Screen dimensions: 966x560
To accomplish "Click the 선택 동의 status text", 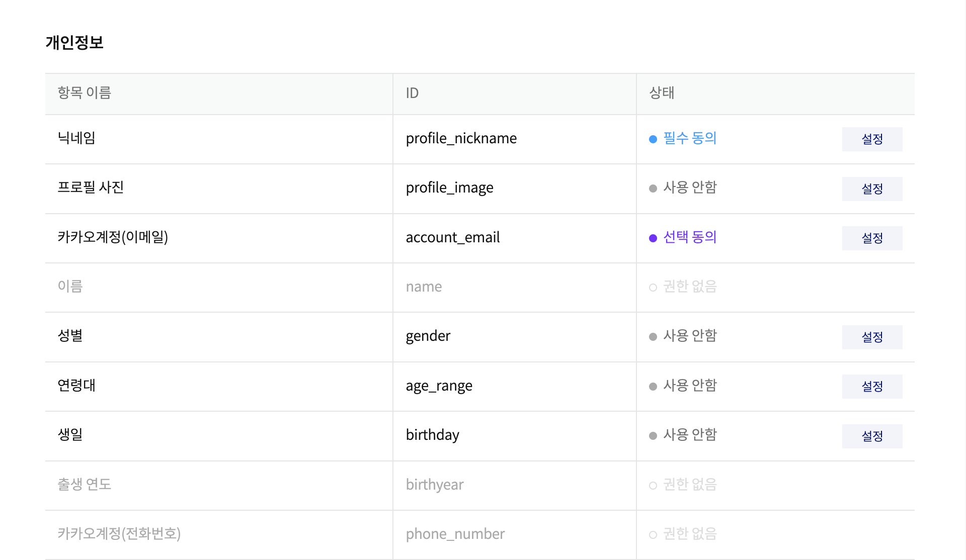I will click(690, 237).
